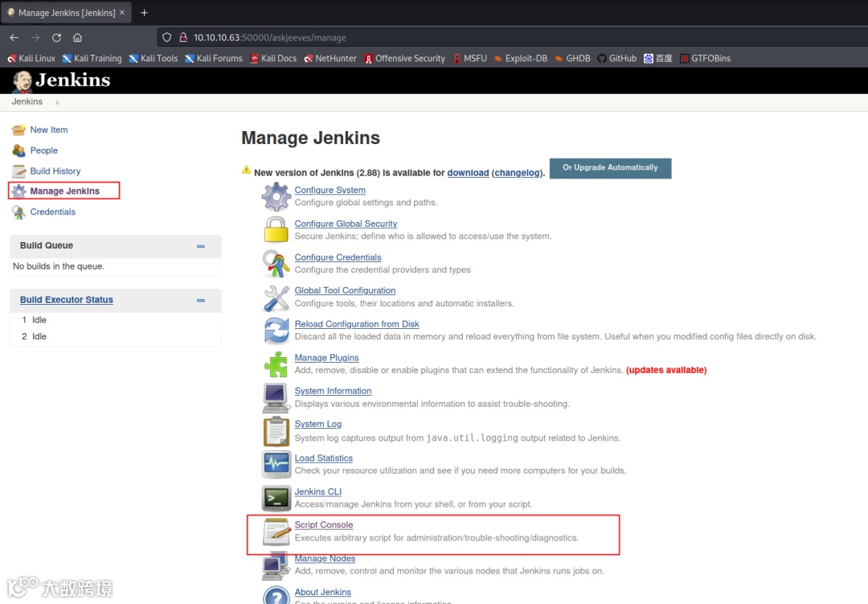Click the insecure connection lock icon in the address bar
This screenshot has width=868, height=604.
tap(182, 37)
